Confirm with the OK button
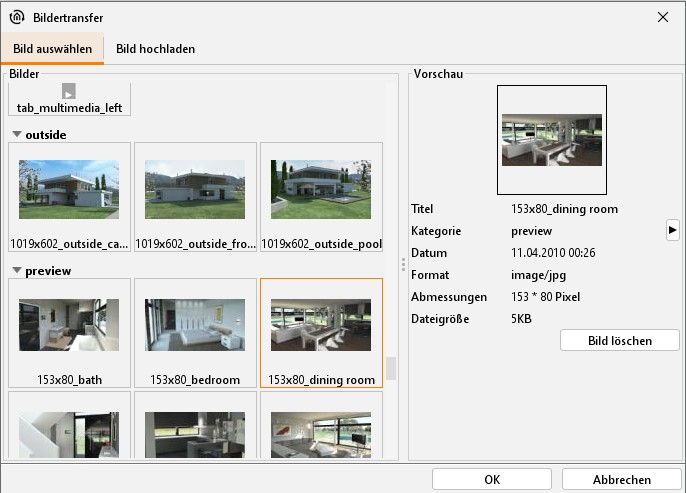Viewport: 686px width, 493px height. click(491, 479)
